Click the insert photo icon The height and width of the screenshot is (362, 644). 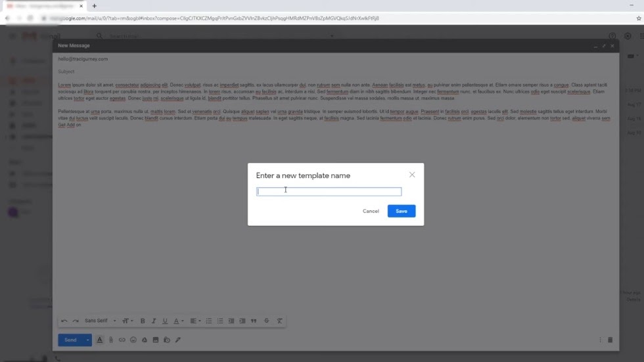[155, 340]
